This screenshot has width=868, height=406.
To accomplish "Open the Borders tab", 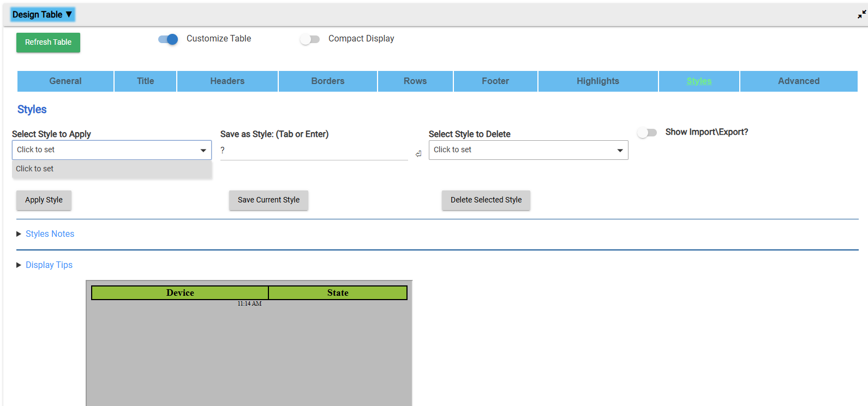I will (328, 81).
